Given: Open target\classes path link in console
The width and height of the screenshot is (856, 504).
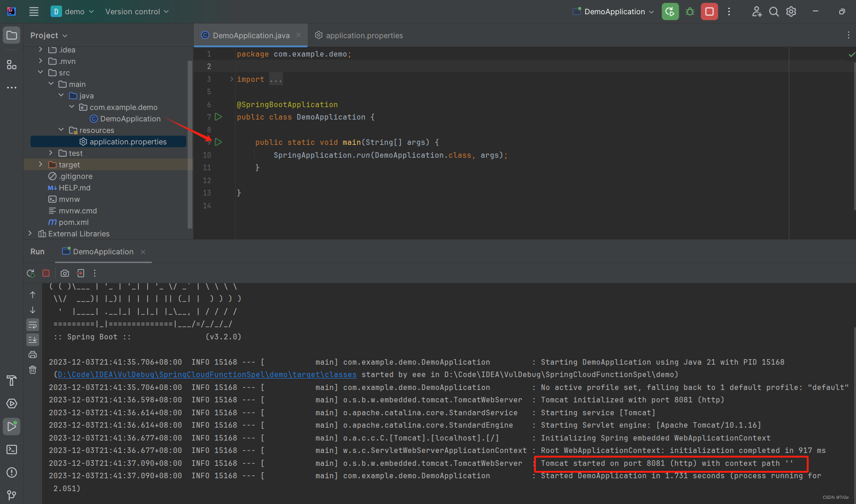Looking at the screenshot, I should tap(207, 375).
